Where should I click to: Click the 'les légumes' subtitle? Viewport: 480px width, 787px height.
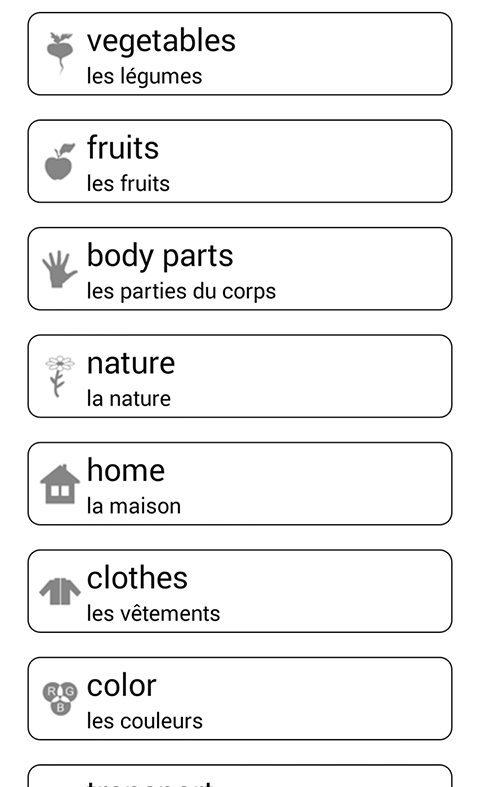click(144, 77)
